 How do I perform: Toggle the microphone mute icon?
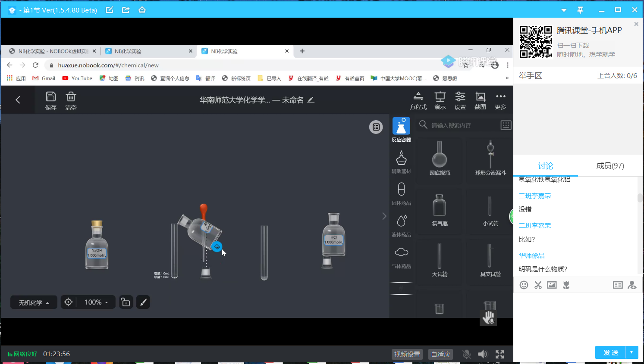[467, 354]
